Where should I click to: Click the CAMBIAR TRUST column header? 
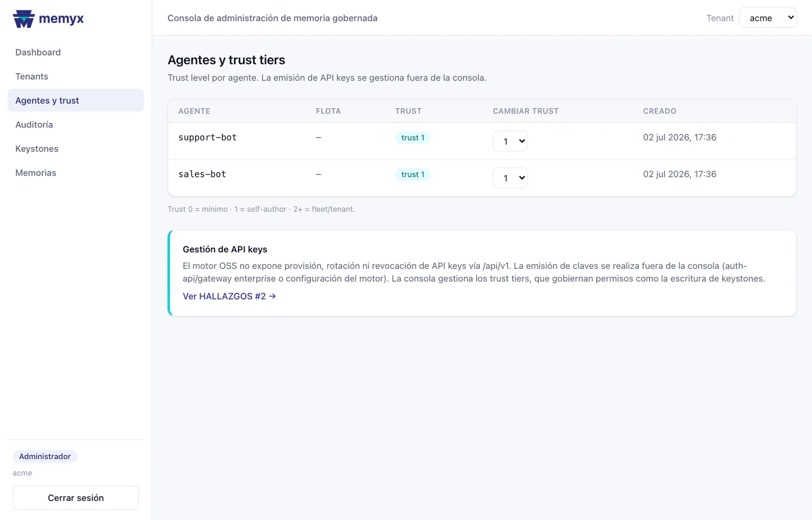click(525, 111)
